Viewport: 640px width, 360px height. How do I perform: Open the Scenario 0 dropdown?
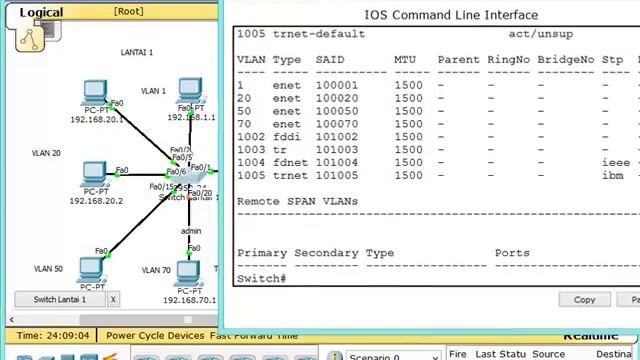click(393, 356)
